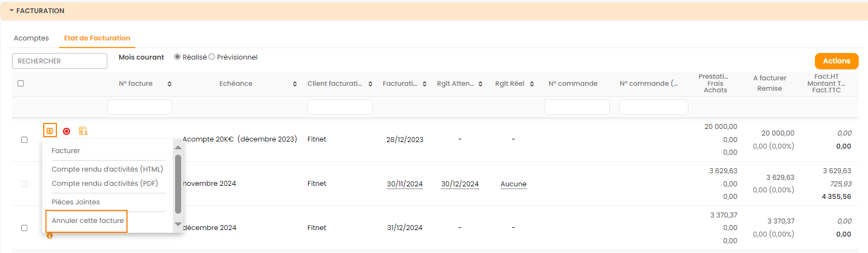Click the dropdown menu scrollbar thumb
Image resolution: width=868 pixels, height=253 pixels.
[x=178, y=184]
